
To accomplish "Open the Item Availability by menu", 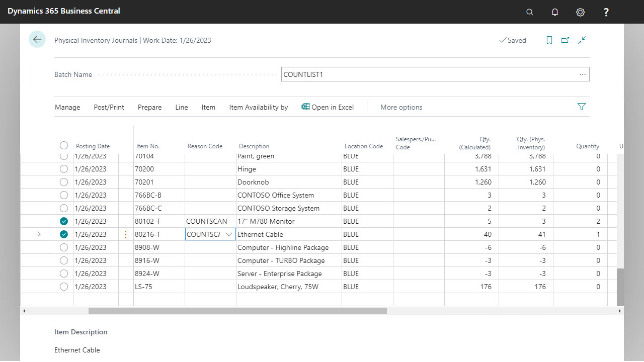I will pyautogui.click(x=259, y=107).
